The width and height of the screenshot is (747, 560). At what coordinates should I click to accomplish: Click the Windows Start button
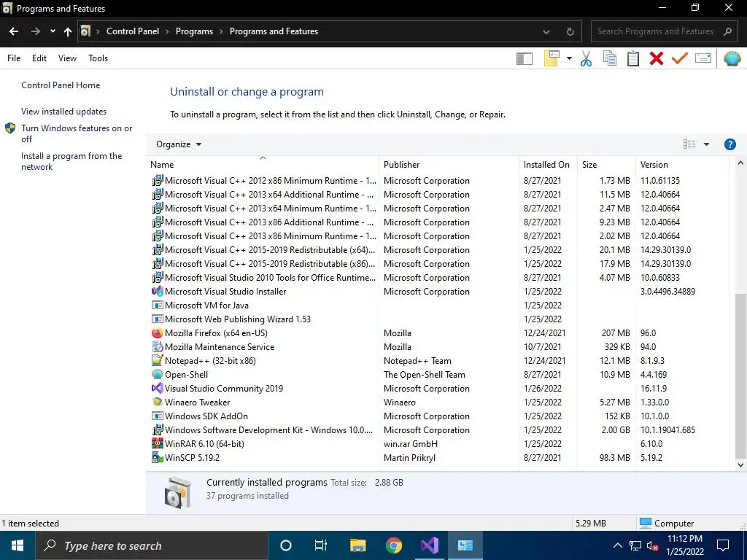point(18,545)
